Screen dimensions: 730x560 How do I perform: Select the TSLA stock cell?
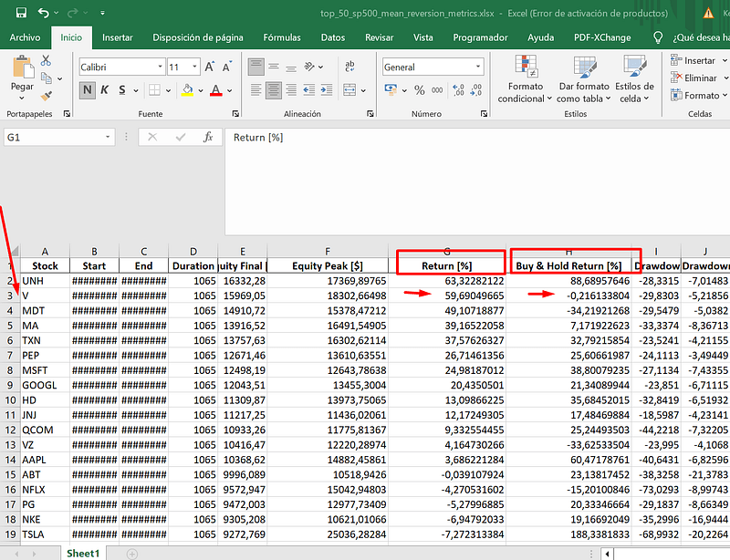coord(45,534)
